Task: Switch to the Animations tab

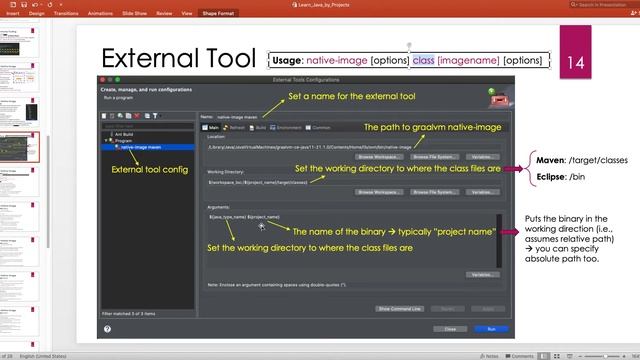Action: tap(100, 13)
